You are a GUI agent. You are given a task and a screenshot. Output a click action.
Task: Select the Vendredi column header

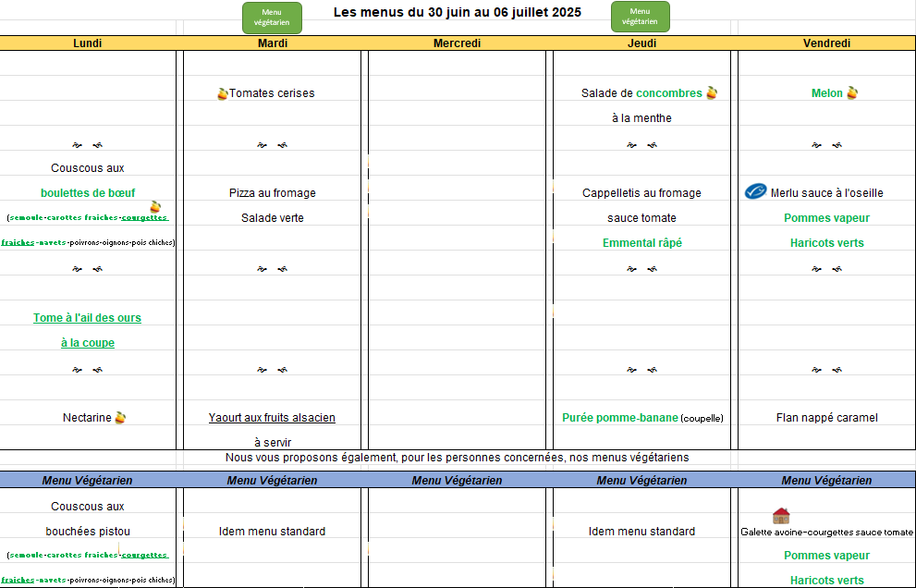(x=826, y=43)
